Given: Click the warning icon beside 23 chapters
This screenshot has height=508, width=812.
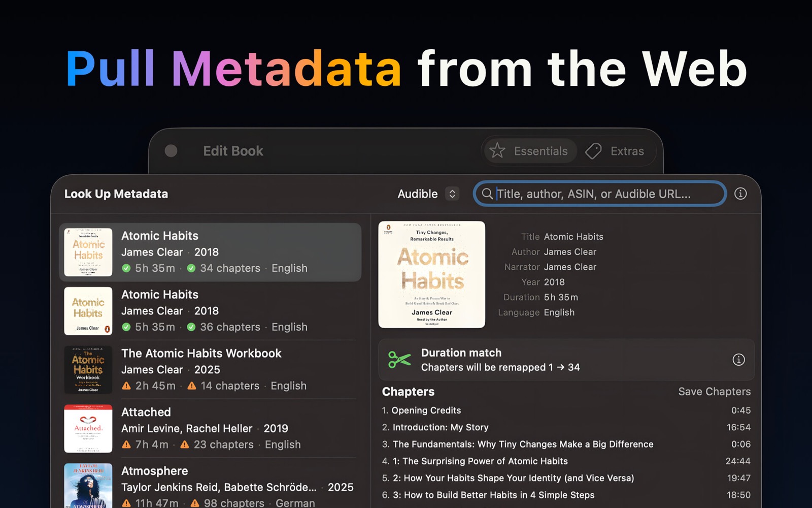Looking at the screenshot, I should coord(185,444).
